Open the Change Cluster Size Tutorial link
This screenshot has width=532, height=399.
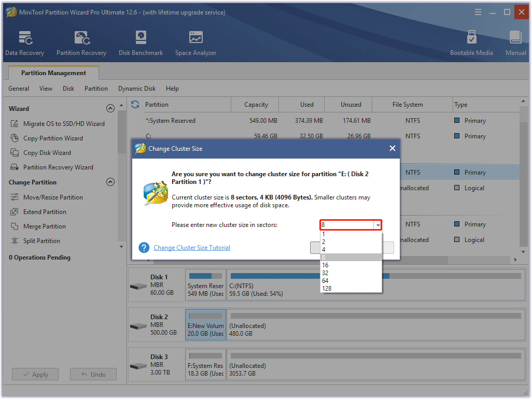pyautogui.click(x=191, y=248)
